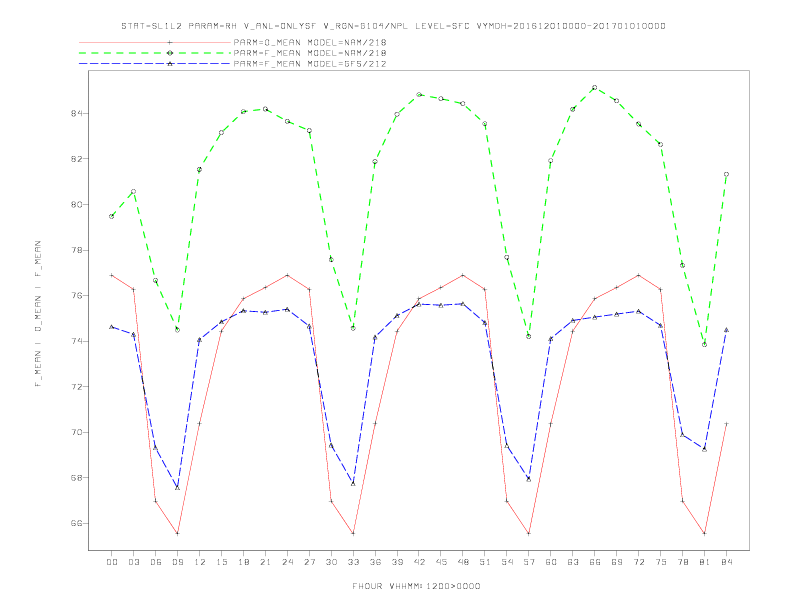Click x-axis forecast hour label 78
The height and width of the screenshot is (612, 792).
682,562
